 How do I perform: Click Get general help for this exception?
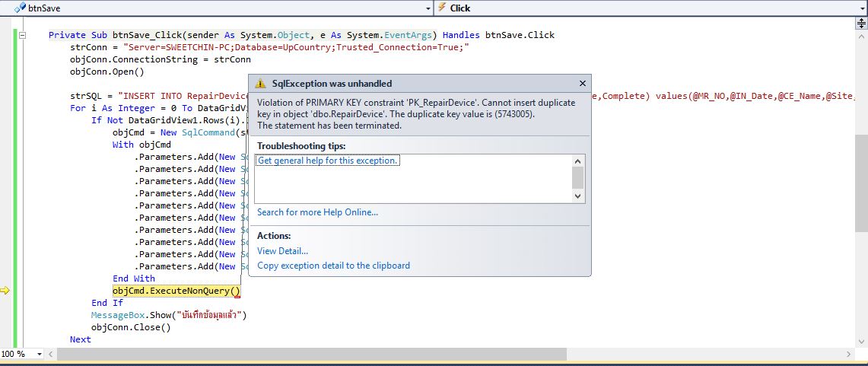[x=328, y=160]
